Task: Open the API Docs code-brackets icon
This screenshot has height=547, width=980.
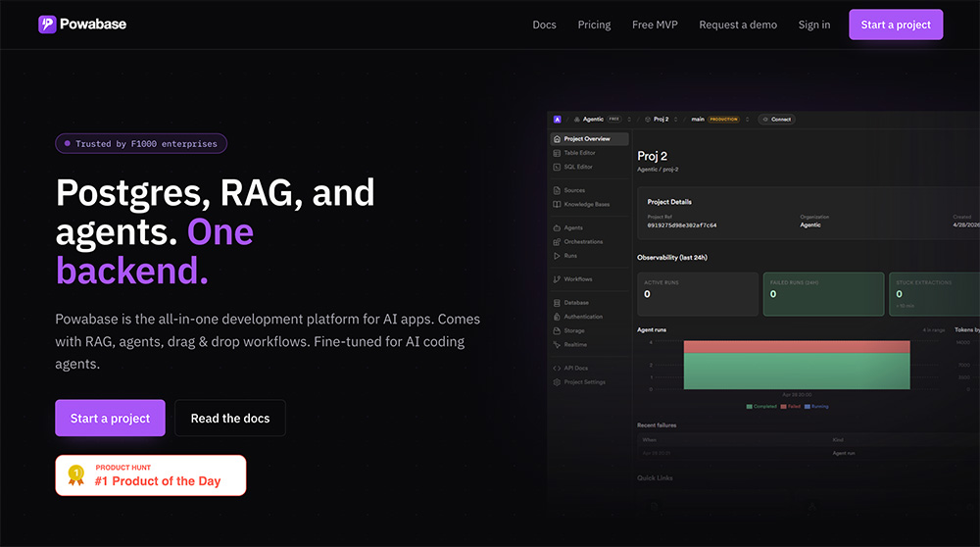Action: click(x=557, y=369)
